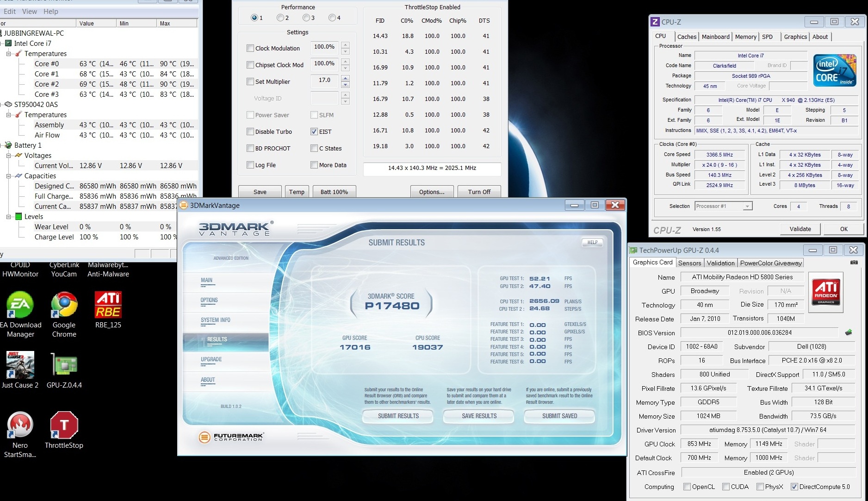This screenshot has height=501, width=868.
Task: Click the green Levels icon in HWMonitor
Action: [19, 216]
